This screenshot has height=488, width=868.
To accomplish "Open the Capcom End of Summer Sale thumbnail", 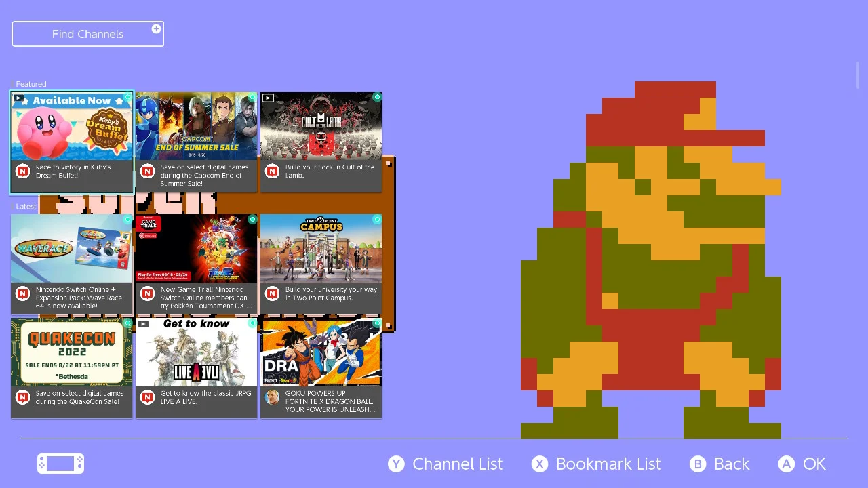I will (x=197, y=126).
